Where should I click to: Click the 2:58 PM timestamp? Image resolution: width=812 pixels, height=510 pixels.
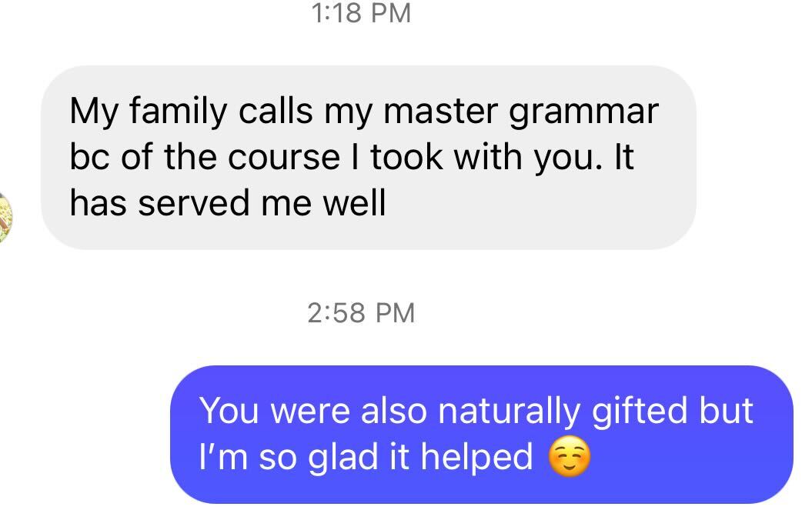pos(361,312)
